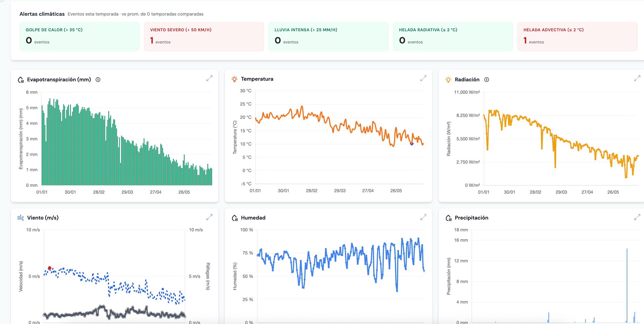The image size is (644, 324).
Task: Expand the Viento chart to fullscreen
Action: tap(209, 218)
